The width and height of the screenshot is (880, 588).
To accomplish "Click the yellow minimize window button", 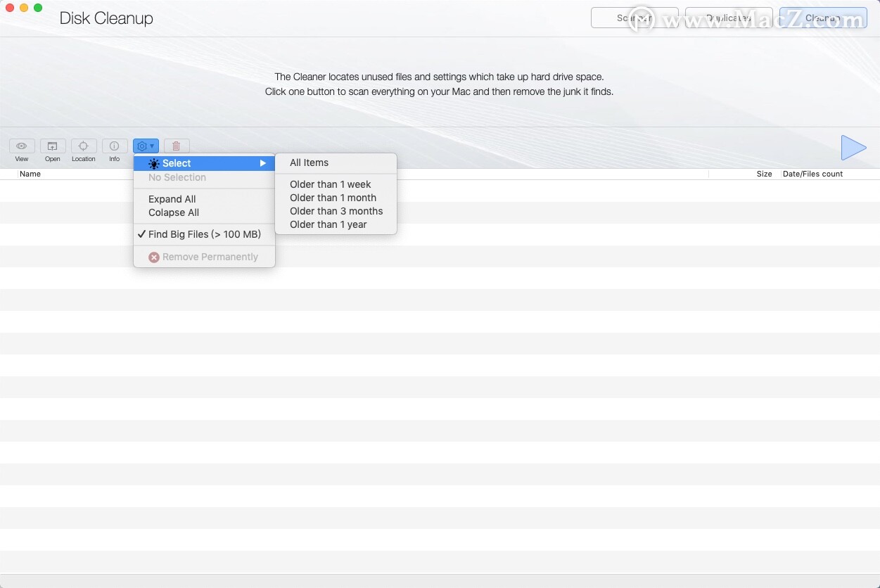I will tap(24, 8).
